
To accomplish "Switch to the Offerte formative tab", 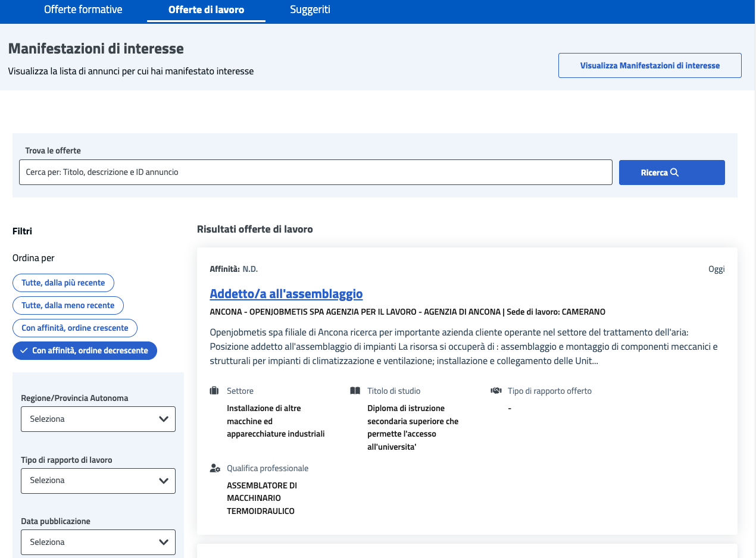I will click(83, 10).
